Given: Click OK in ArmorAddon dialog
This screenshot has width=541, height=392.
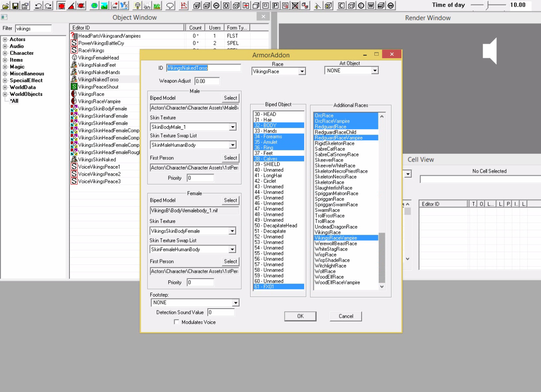Looking at the screenshot, I should 301,316.
